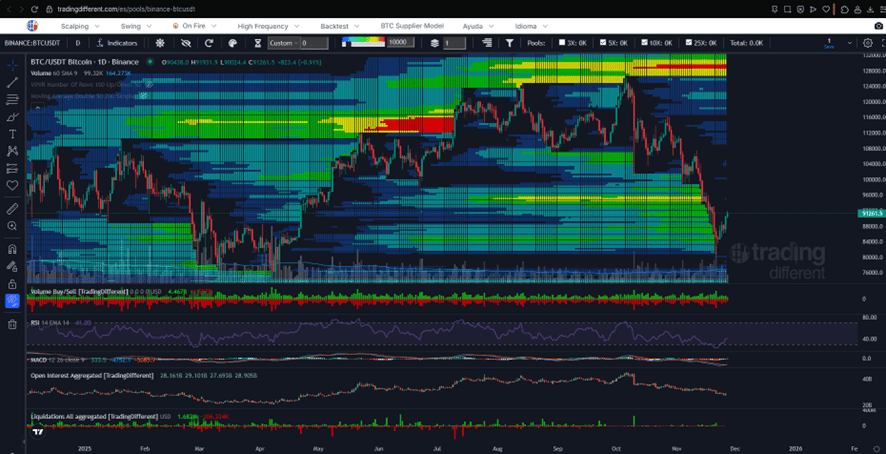Select Liquidations All aggregated legend
The image size is (886, 454).
[94, 416]
